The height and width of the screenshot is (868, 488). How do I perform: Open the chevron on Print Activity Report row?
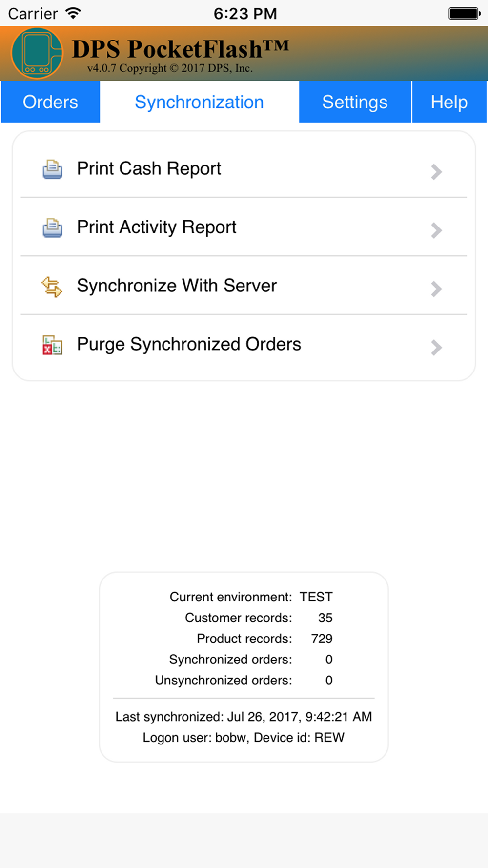[x=436, y=230]
